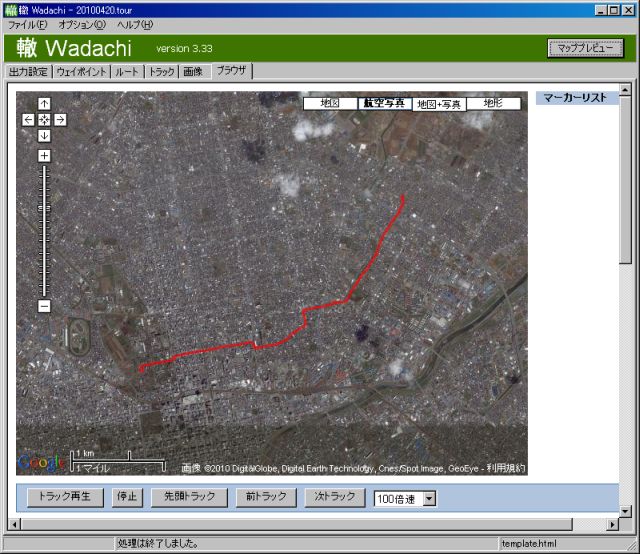Switch map to 地形 terrain view

point(493,103)
